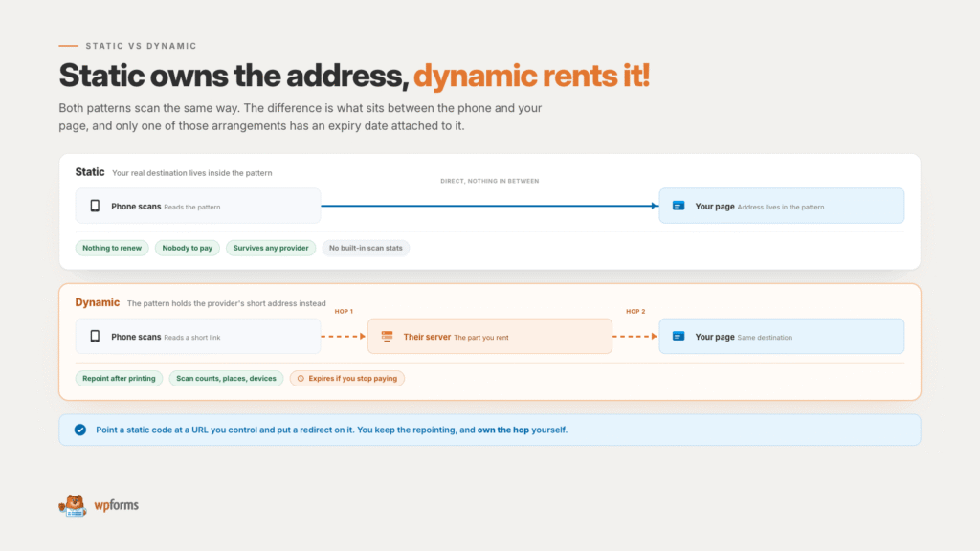Click the 'Static owns the address,' headline text
Viewport: 980px width, 551px height.
point(234,76)
